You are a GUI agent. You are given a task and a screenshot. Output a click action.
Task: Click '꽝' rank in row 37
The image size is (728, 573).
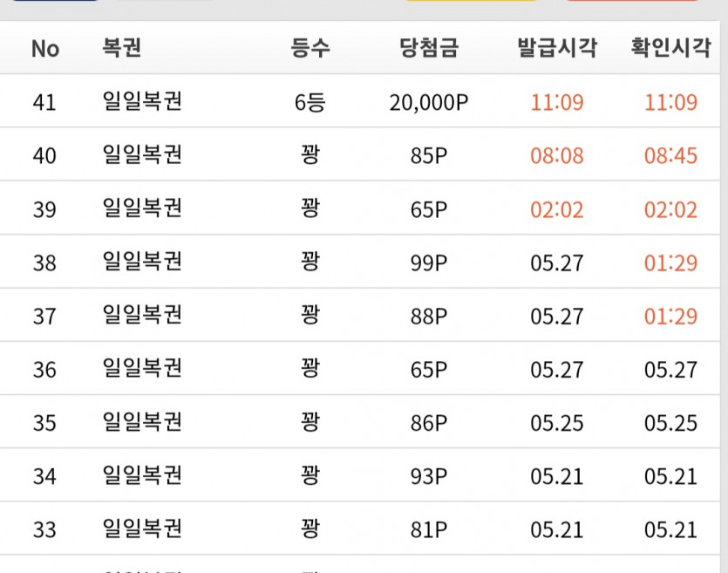pos(310,315)
